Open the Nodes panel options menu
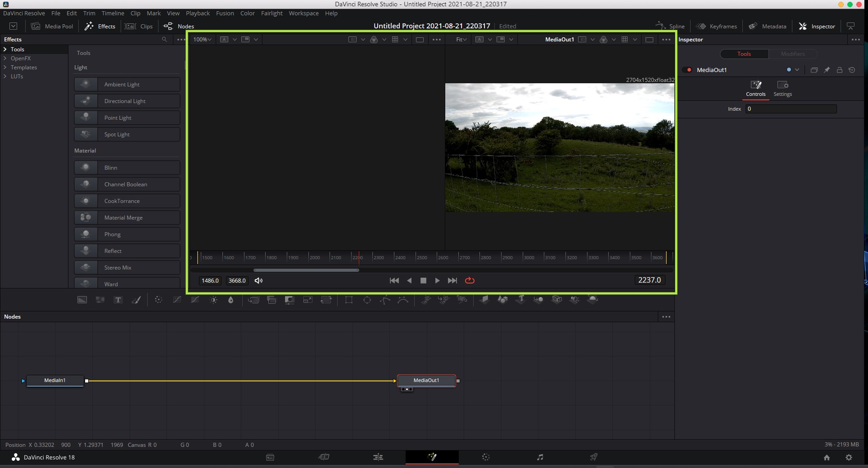 [666, 317]
